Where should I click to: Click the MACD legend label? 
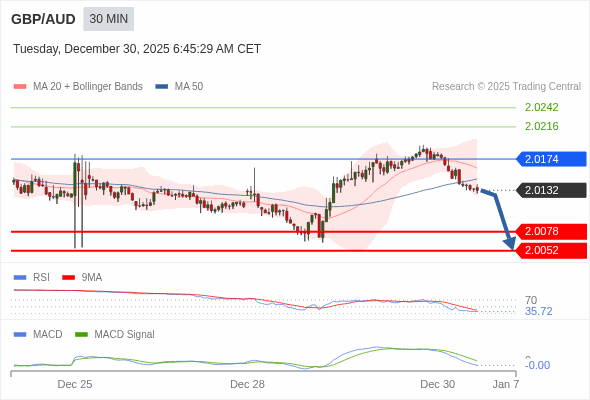48,335
